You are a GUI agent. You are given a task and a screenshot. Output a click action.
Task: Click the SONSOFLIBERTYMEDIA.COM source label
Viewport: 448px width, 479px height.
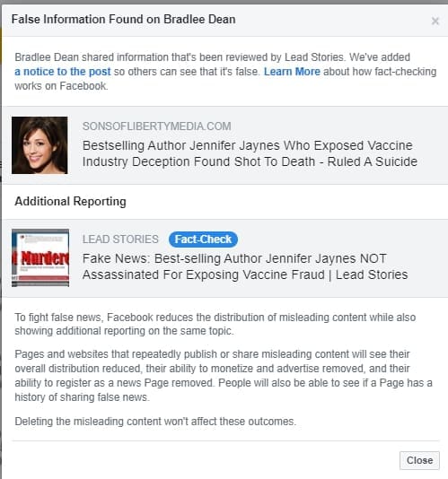point(156,126)
